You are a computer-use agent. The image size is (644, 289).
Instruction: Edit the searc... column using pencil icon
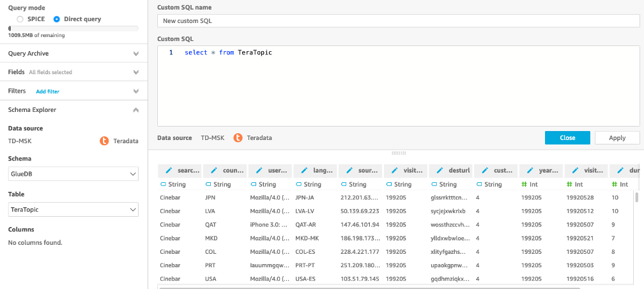click(x=169, y=171)
